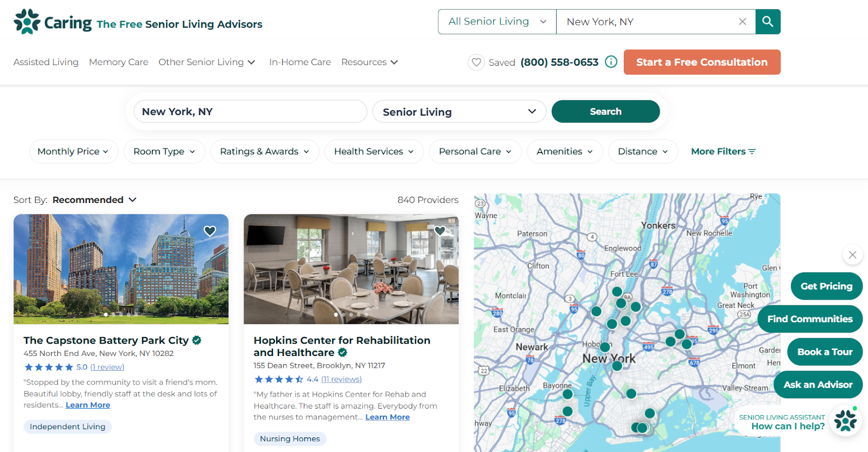The height and width of the screenshot is (452, 868).
Task: Open the 1 review link for Capstone
Action: pos(107,367)
